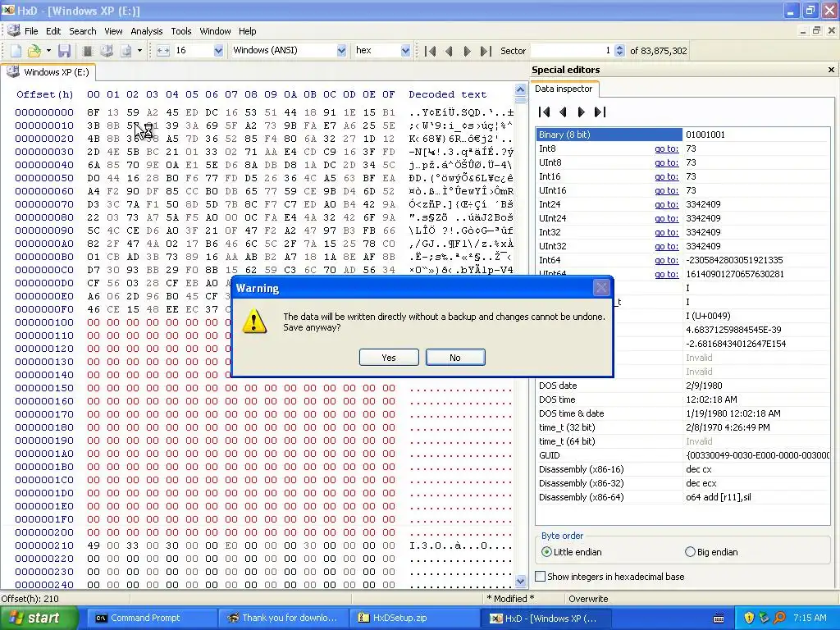Viewport: 840px width, 630px height.
Task: Expand the Open file dropdown arrow
Action: tap(48, 51)
